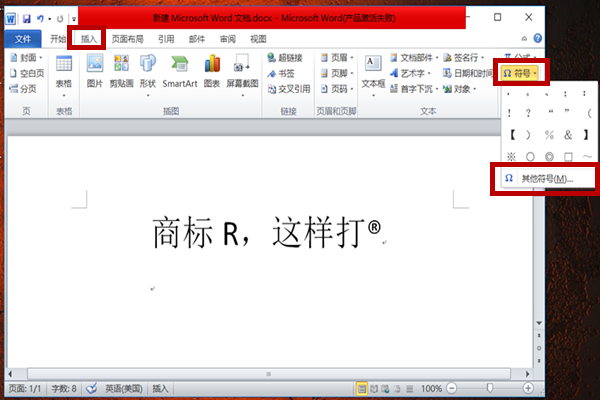Click the zoom in plus button
Screen dimensions: 600x400
click(528, 389)
